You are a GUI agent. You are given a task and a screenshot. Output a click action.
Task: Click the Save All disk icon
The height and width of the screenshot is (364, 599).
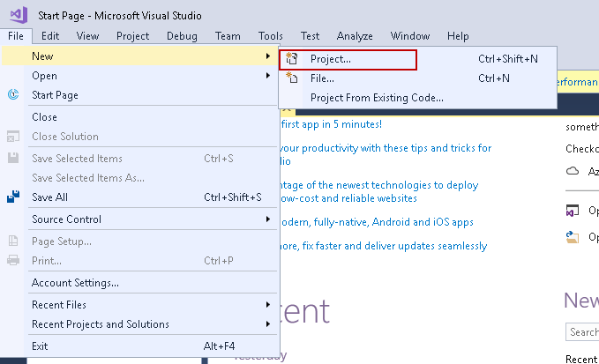(x=13, y=197)
